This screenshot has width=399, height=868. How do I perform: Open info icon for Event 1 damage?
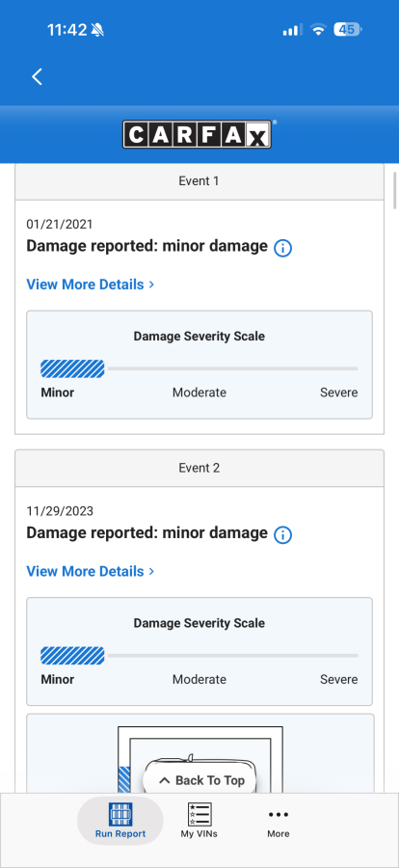(x=282, y=248)
